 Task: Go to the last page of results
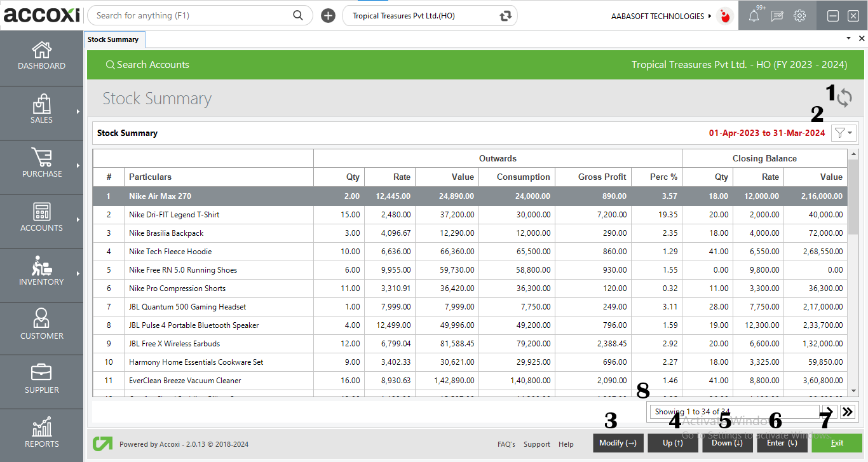tap(847, 412)
